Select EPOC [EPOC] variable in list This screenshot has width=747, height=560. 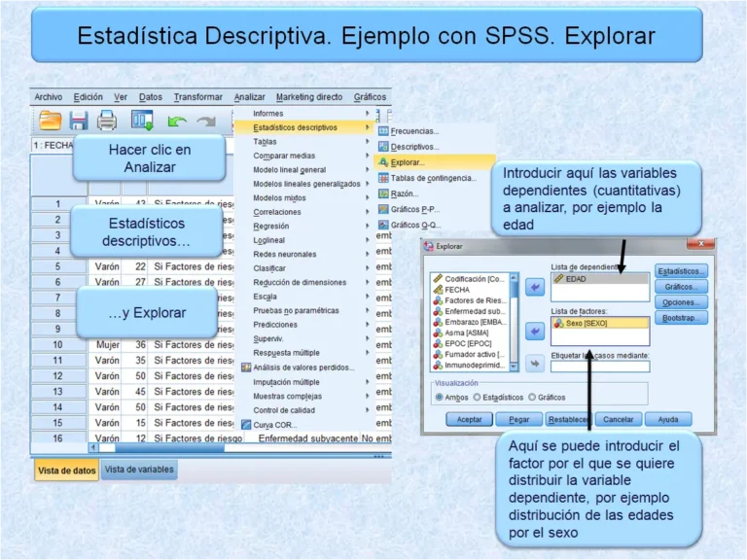point(462,344)
